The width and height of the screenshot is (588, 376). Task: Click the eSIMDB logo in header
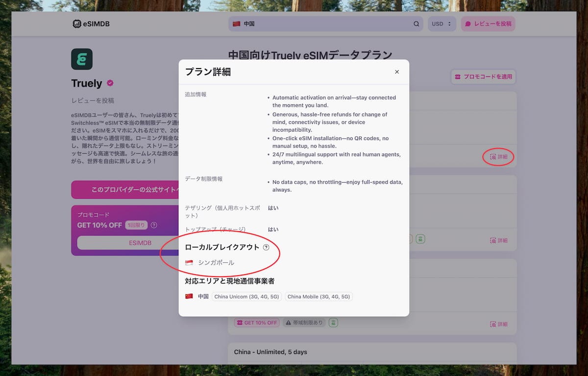(x=91, y=23)
